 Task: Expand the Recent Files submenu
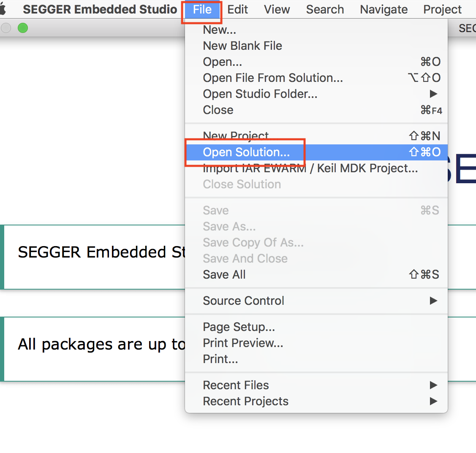tap(316, 385)
